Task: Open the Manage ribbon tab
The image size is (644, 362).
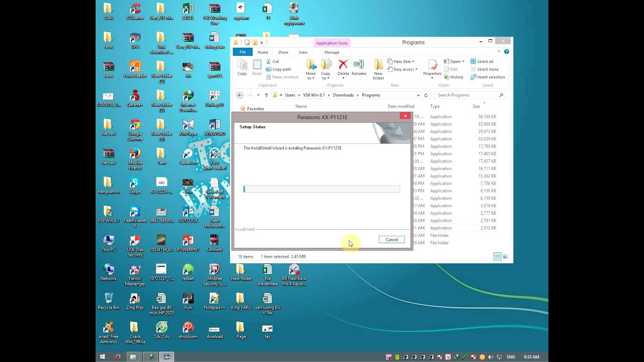Action: click(332, 52)
